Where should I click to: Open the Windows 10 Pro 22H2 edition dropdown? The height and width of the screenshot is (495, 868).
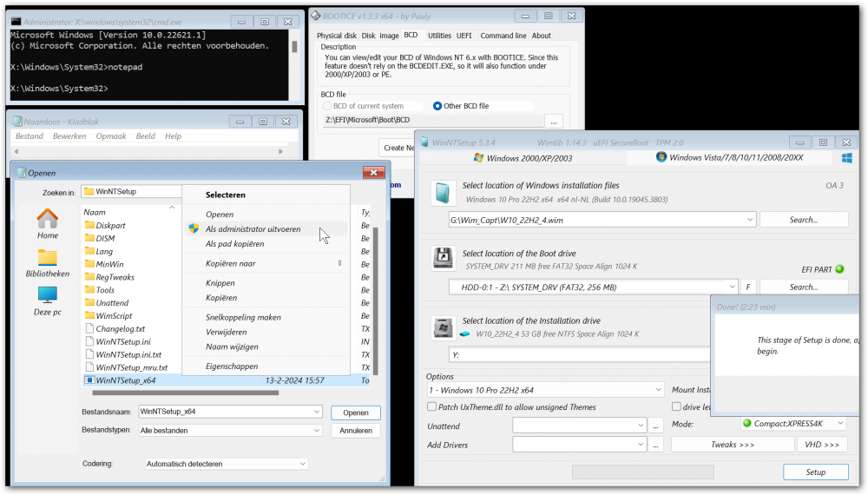click(658, 390)
